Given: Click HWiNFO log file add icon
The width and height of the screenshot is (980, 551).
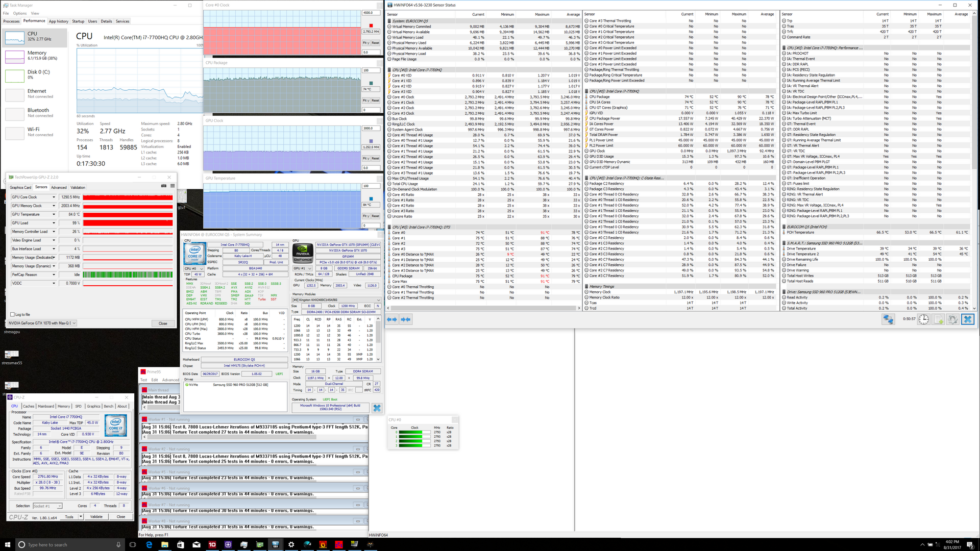Looking at the screenshot, I should click(938, 319).
